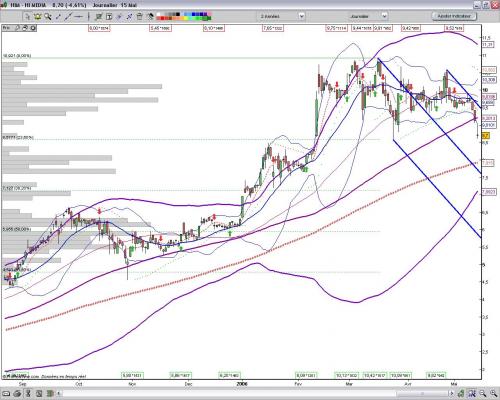Activate the magnifier zoom tool in top toolbar
Image resolution: width=500 pixels, height=400 pixels.
coord(48,16)
